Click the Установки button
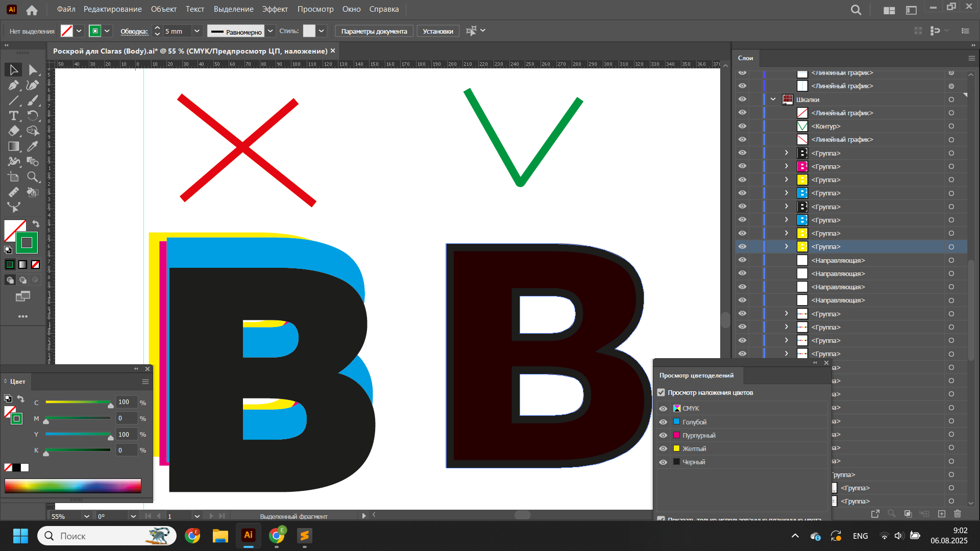Viewport: 980px width, 551px height. (438, 31)
